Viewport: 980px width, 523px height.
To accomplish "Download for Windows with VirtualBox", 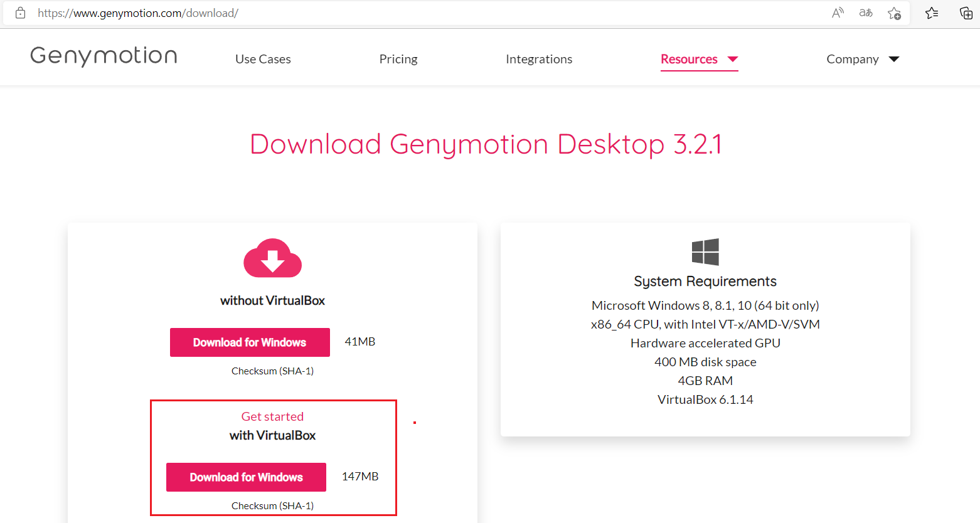I will (x=246, y=477).
